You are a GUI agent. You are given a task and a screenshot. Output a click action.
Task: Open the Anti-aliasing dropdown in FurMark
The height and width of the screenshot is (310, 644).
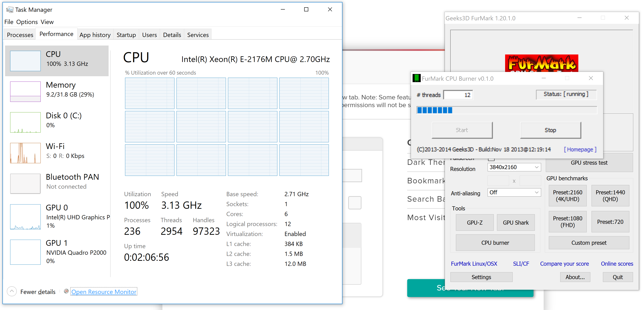pos(514,193)
